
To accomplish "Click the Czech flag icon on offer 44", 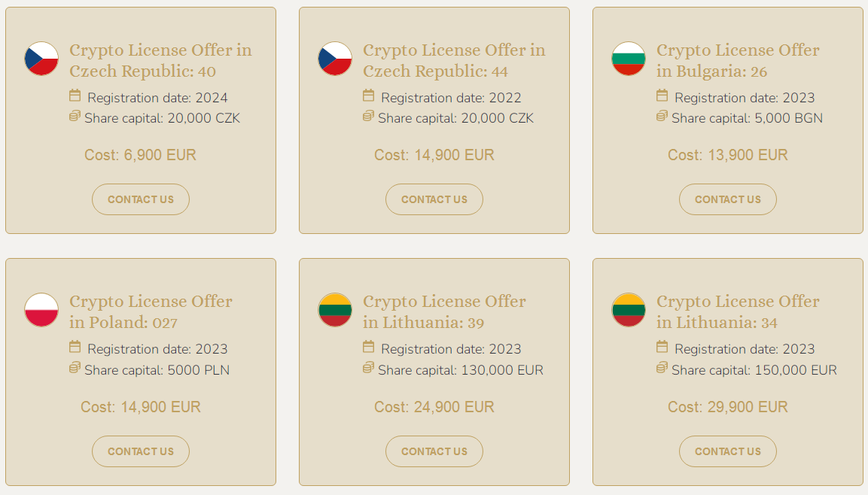I will coord(335,59).
